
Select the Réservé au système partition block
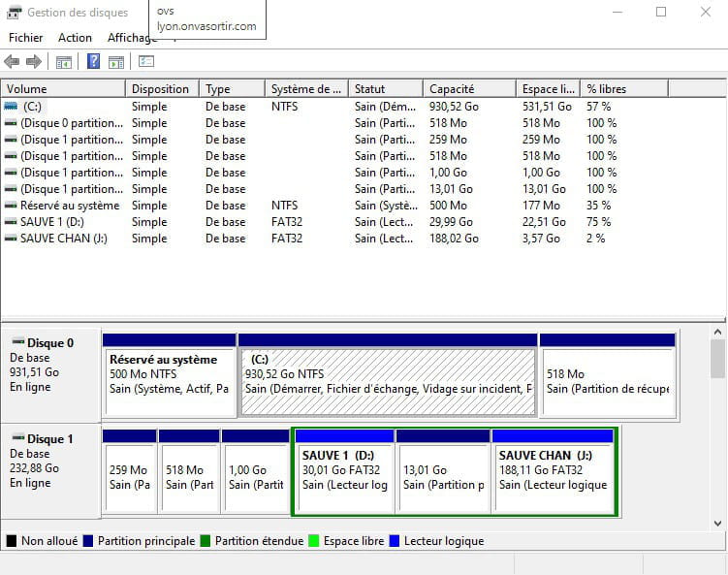[170, 373]
